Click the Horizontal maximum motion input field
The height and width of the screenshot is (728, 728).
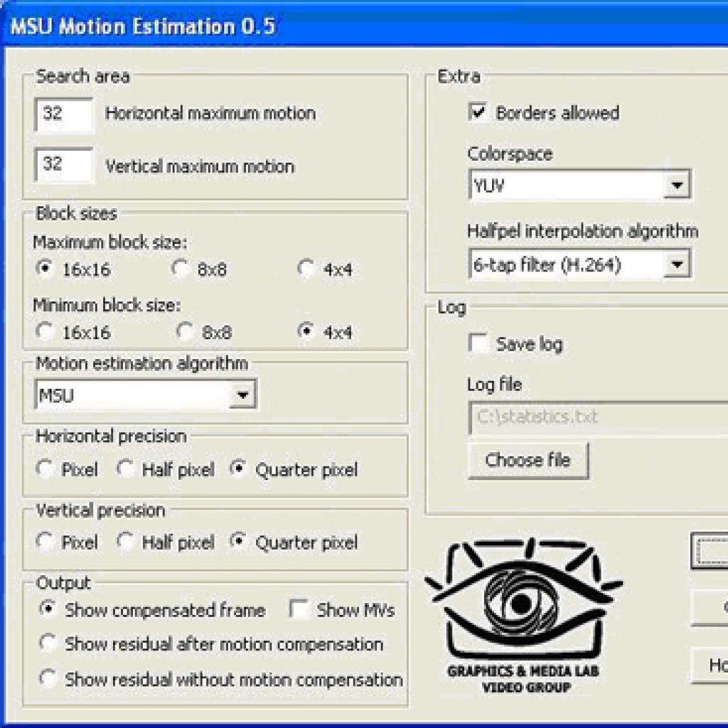pyautogui.click(x=63, y=114)
